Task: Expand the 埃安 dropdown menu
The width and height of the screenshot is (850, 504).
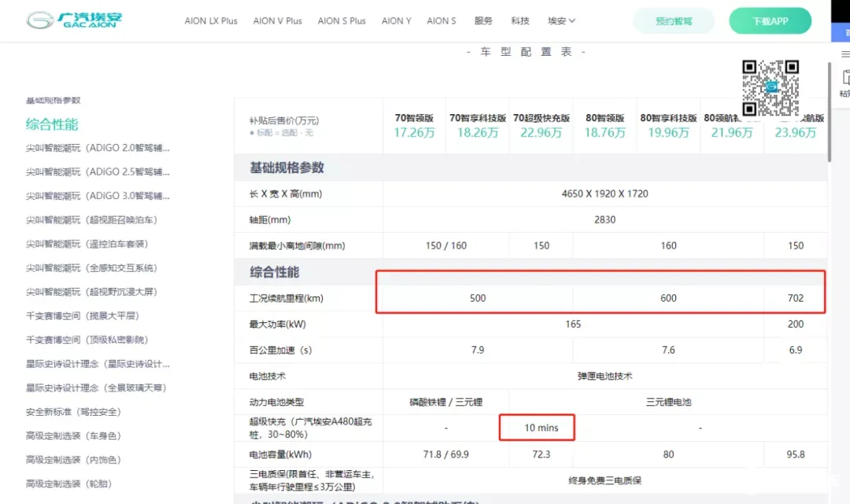Action: click(x=561, y=21)
